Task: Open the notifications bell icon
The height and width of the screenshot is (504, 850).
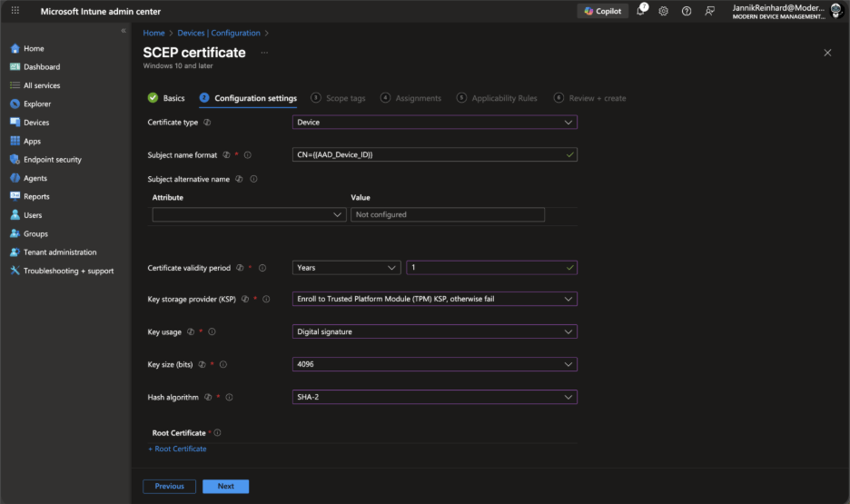Action: tap(641, 11)
